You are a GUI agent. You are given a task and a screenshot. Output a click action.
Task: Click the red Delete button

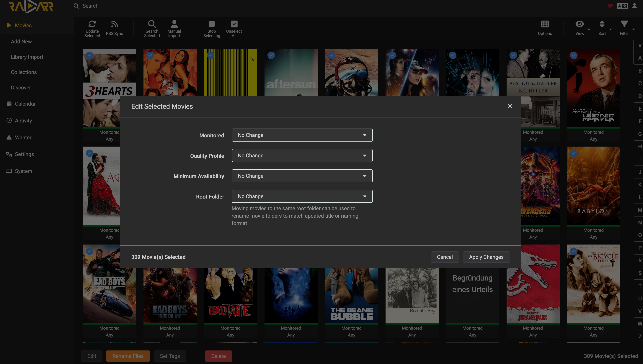click(x=218, y=356)
